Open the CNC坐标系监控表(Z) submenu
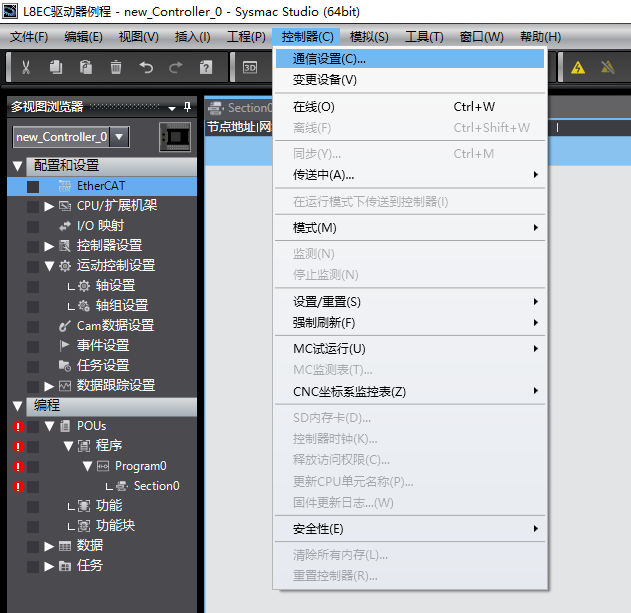This screenshot has height=613, width=631. coord(410,391)
